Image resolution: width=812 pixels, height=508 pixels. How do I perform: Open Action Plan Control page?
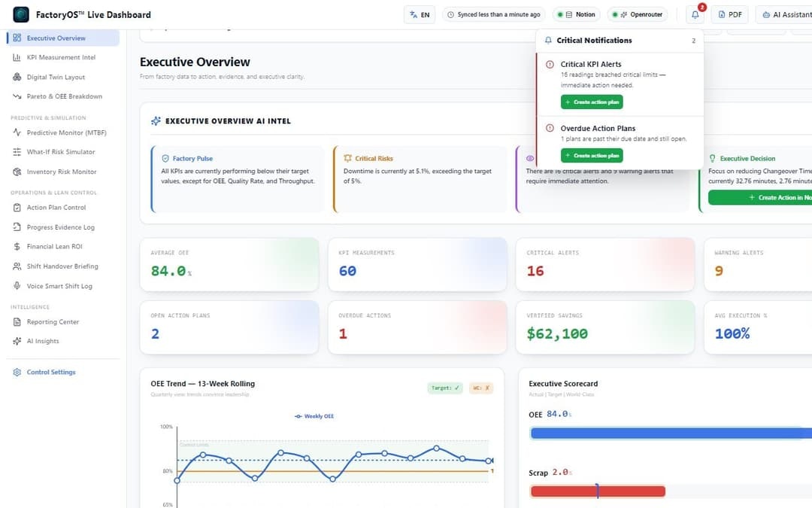63,208
